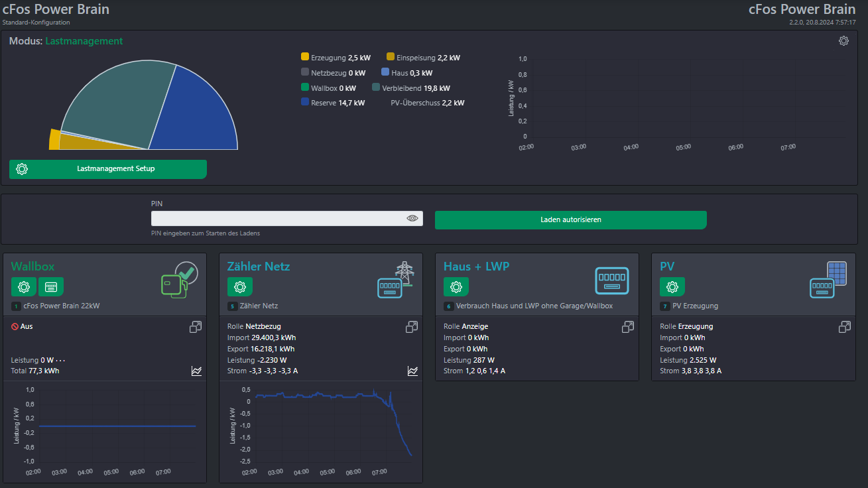Screen dimensions: 868x488
Task: Click the PV tile title
Action: tap(667, 267)
